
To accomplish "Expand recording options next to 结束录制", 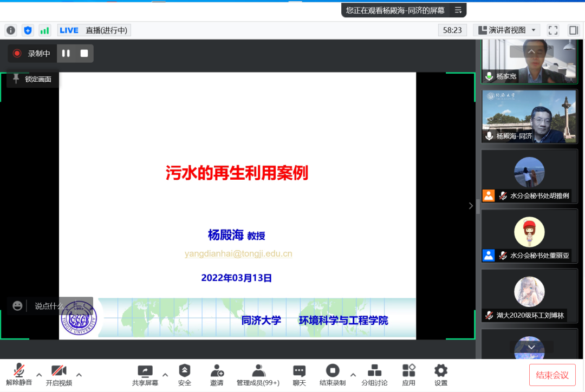I will coord(353,375).
